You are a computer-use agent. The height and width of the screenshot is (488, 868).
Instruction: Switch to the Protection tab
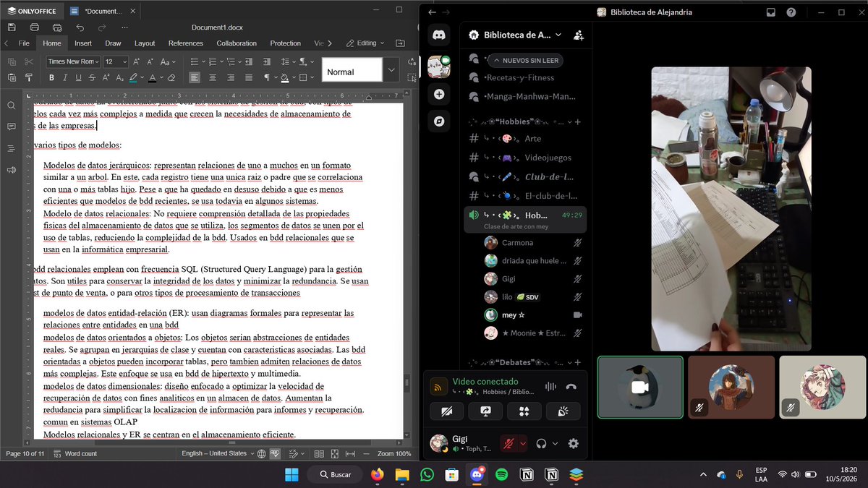pos(285,43)
